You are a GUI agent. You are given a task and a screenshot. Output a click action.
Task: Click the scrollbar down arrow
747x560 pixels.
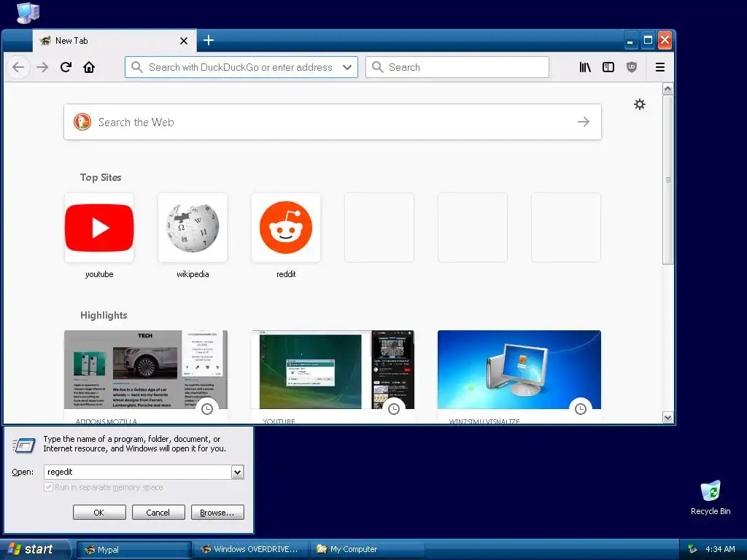pyautogui.click(x=668, y=417)
